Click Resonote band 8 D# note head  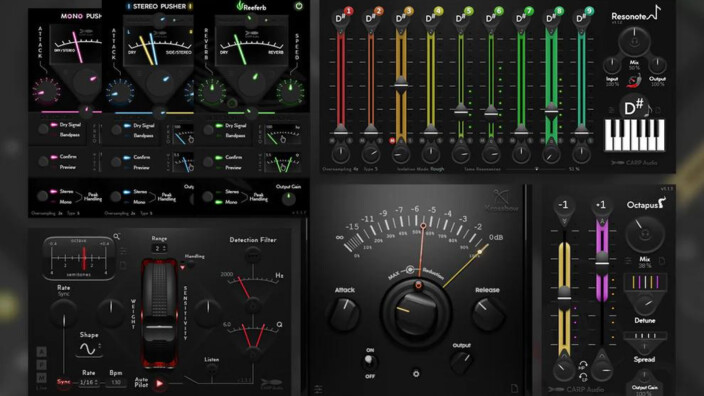tap(551, 18)
